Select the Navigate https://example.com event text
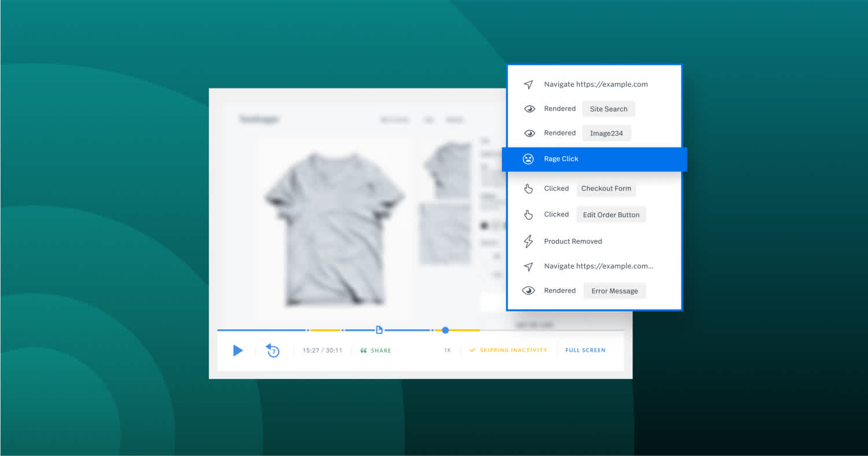The height and width of the screenshot is (456, 868). point(596,84)
